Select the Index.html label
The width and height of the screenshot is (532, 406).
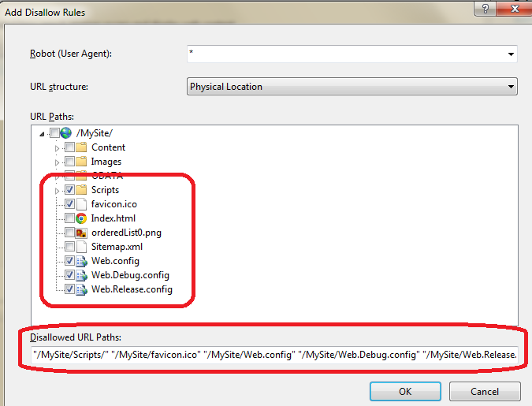point(113,218)
